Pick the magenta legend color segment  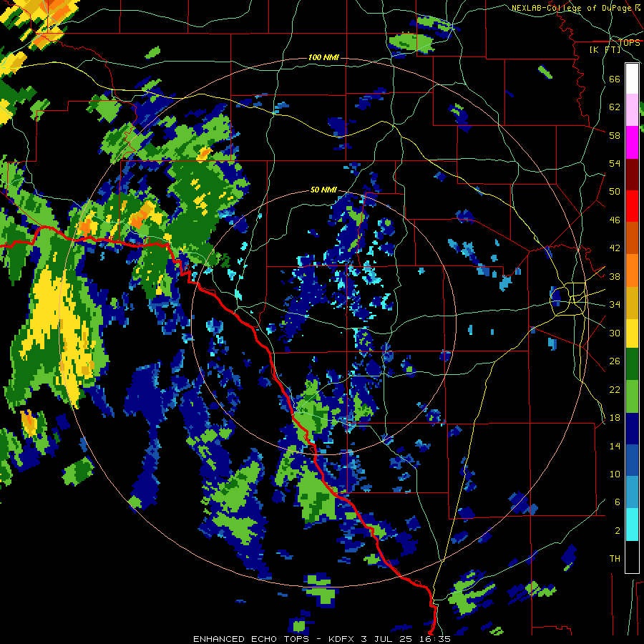(632, 142)
